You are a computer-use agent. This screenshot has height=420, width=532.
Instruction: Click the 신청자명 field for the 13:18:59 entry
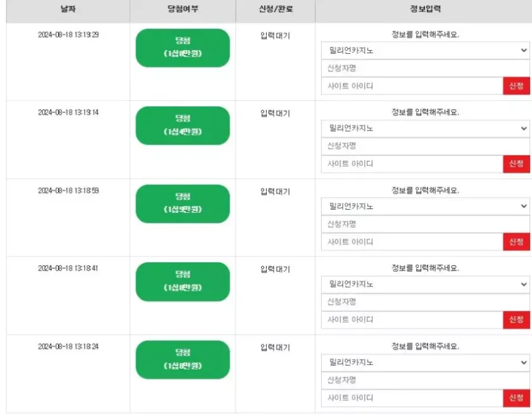425,224
